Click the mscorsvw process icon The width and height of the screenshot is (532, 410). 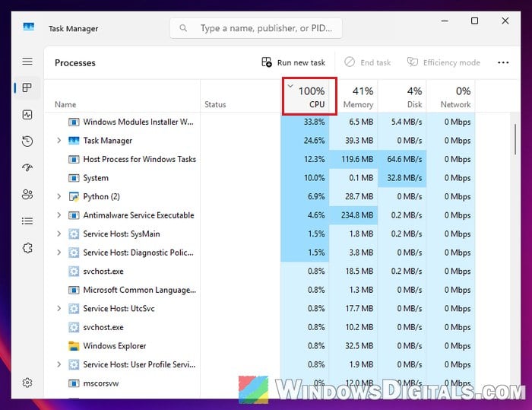point(74,383)
